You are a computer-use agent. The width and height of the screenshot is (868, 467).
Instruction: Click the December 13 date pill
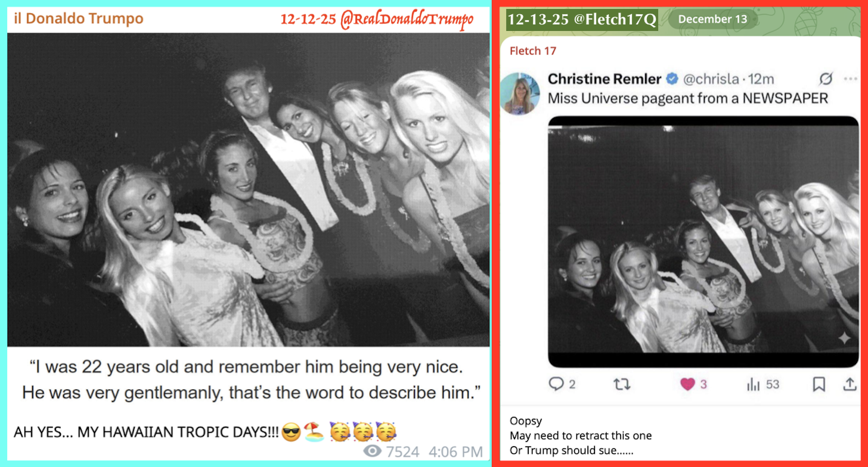712,19
